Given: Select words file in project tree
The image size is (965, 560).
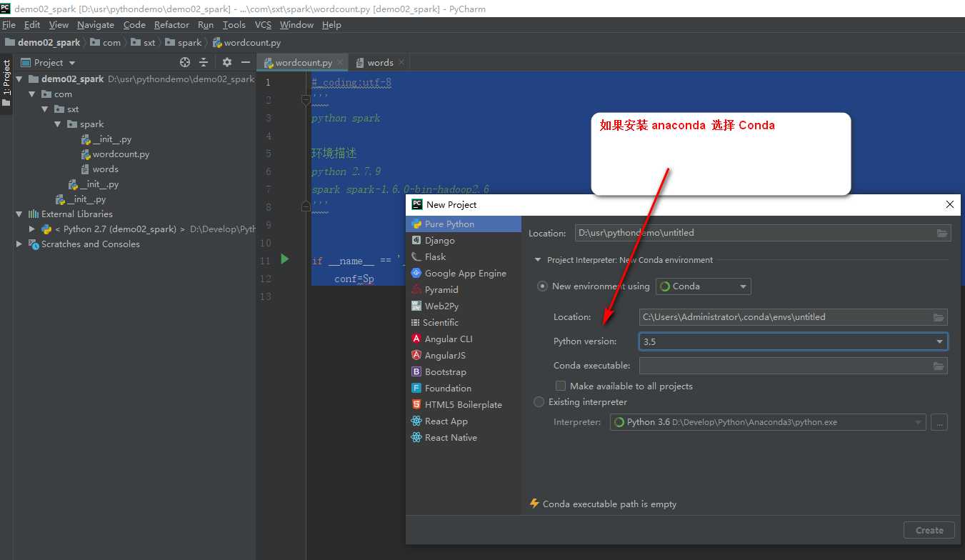Looking at the screenshot, I should (99, 169).
